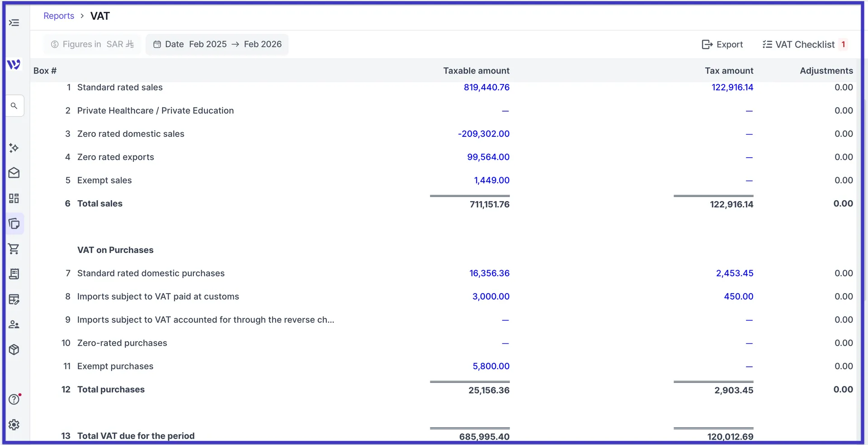Image resolution: width=868 pixels, height=445 pixels.
Task: Open standard rated sales tax amount 122,916.14
Action: click(x=732, y=87)
